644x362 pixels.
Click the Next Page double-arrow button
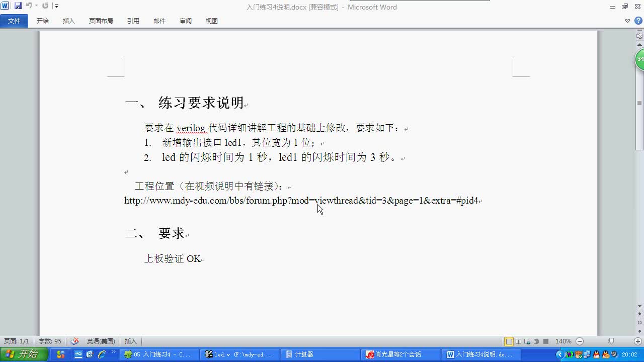tap(639, 330)
